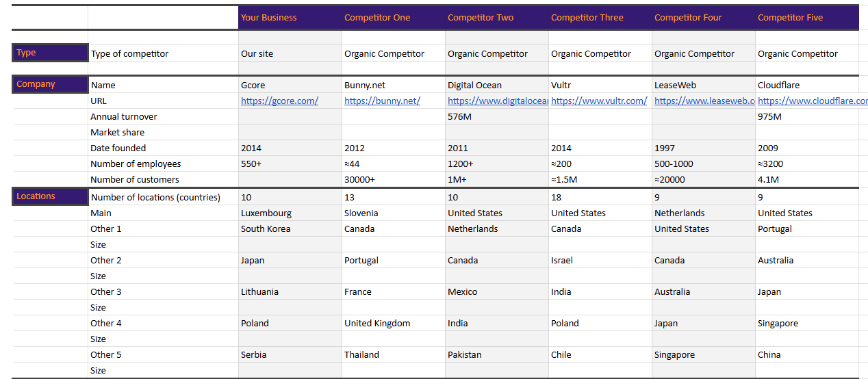Select the '≈20000' customers cell

click(704, 180)
